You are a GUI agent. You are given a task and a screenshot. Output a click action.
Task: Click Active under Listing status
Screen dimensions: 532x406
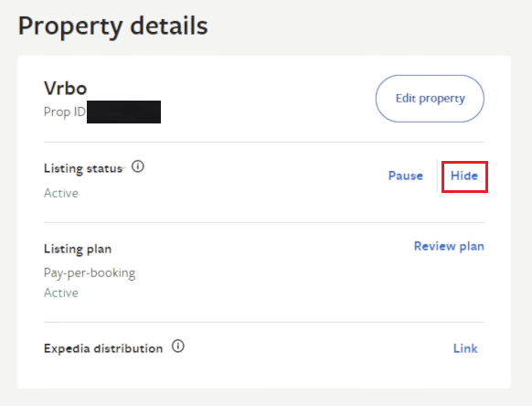coord(61,193)
